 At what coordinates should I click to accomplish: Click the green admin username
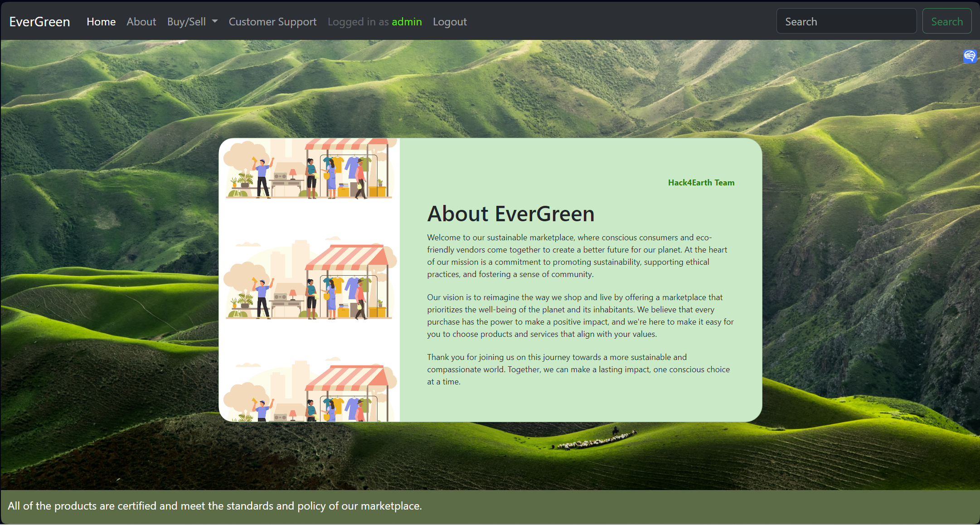click(x=407, y=22)
